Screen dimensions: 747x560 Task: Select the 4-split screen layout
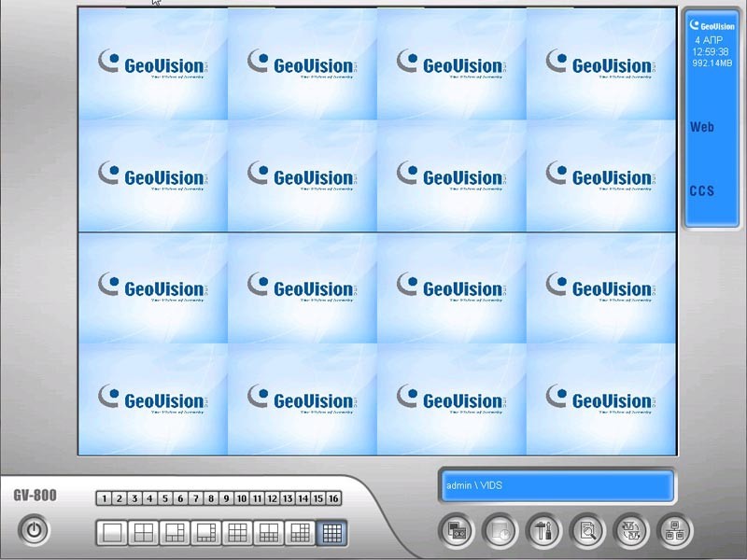click(143, 532)
